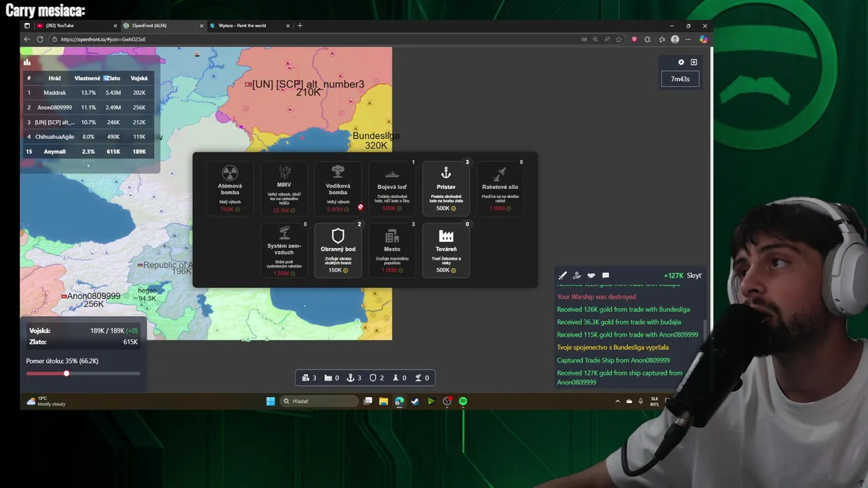Build the Atómová bomba option
The width and height of the screenshot is (868, 488).
click(x=230, y=189)
